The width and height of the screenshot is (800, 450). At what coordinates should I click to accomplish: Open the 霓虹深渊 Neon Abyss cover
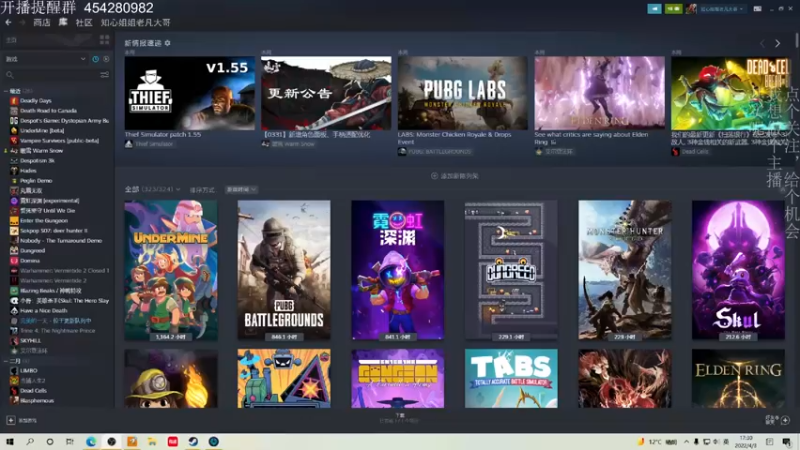(x=397, y=270)
